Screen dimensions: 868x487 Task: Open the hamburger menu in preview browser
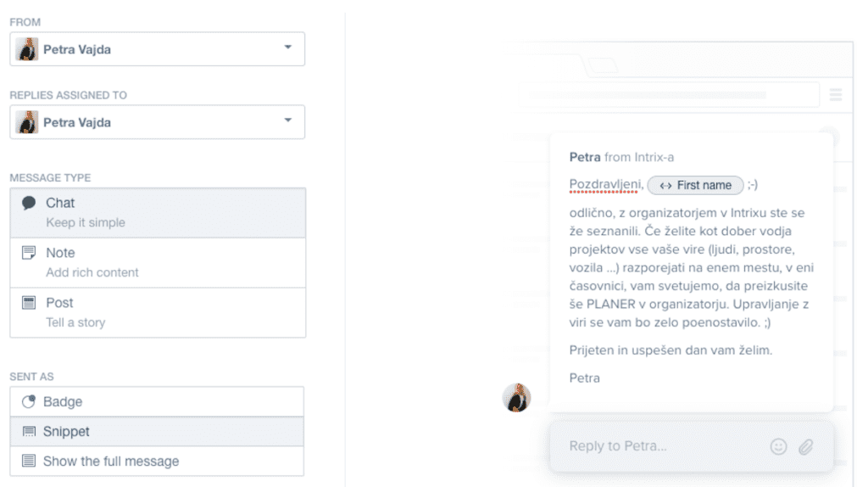coord(835,95)
